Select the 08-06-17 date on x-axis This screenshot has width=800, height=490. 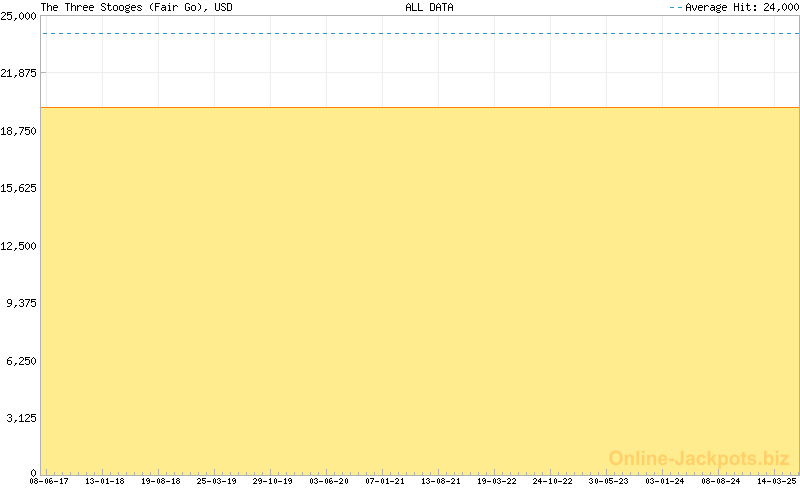(49, 481)
